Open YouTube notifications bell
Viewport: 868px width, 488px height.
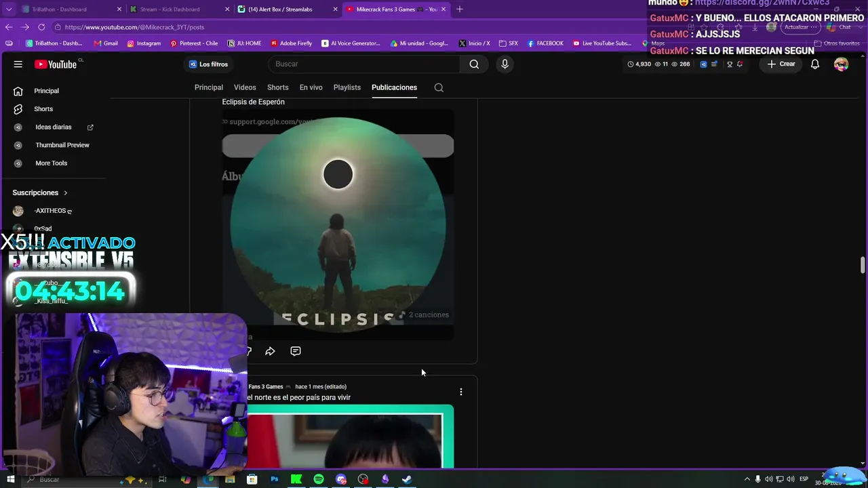(815, 64)
